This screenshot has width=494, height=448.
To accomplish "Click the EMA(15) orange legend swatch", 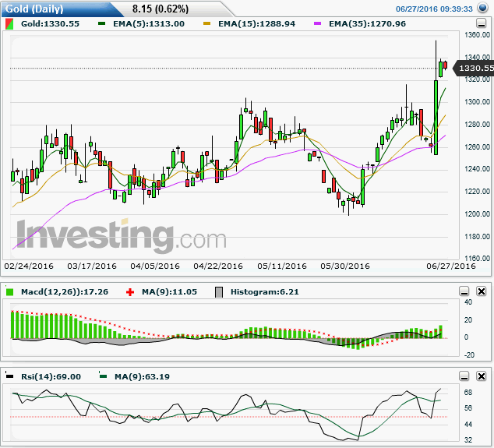I will coord(206,23).
